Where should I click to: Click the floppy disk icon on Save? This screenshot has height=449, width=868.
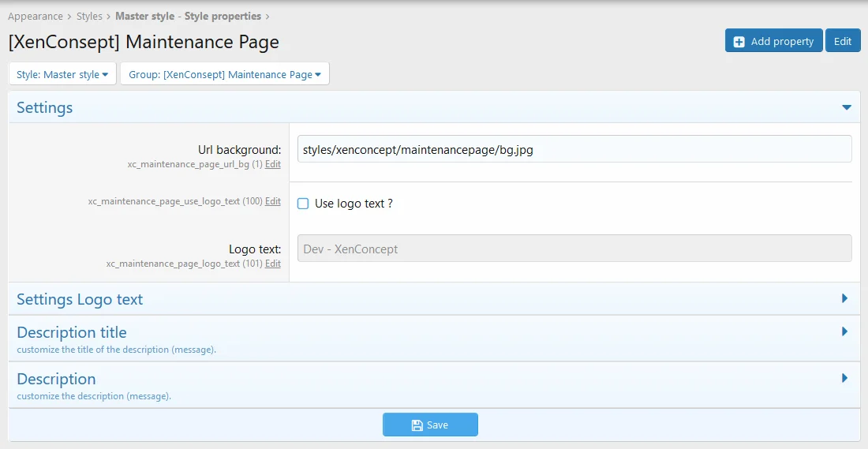[417, 425]
